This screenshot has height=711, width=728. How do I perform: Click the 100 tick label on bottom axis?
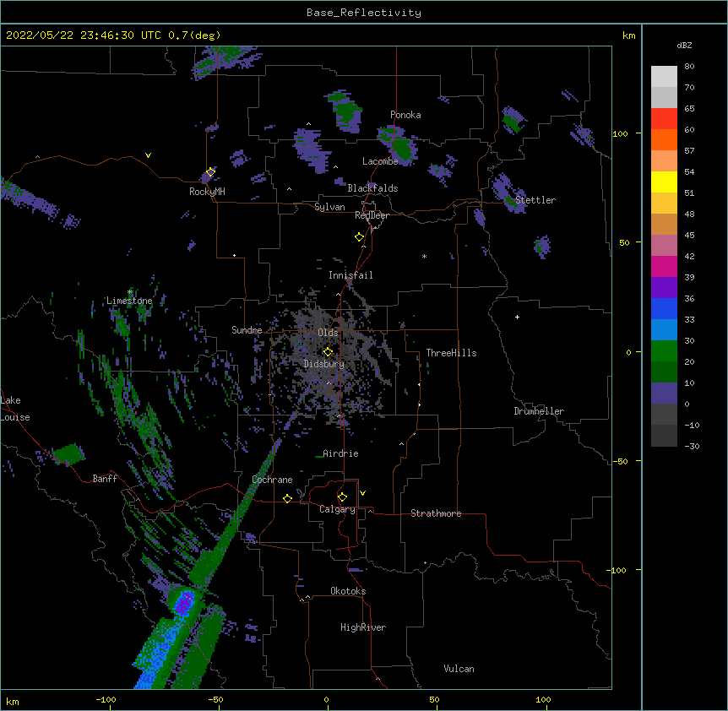point(543,699)
